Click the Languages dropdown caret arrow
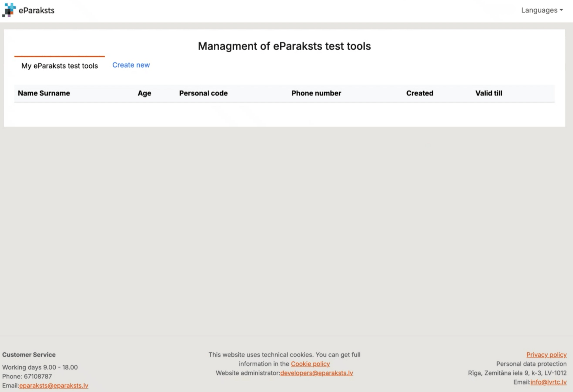The height and width of the screenshot is (392, 573). click(561, 10)
